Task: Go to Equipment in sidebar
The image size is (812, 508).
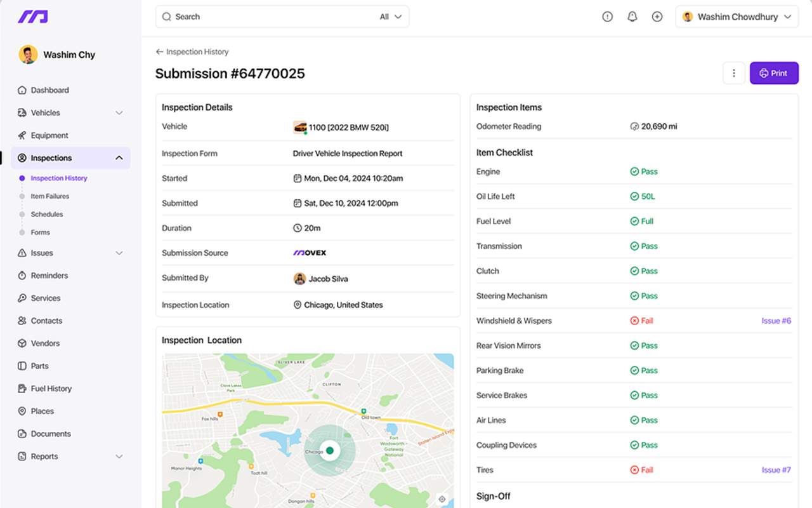Action: pos(49,135)
